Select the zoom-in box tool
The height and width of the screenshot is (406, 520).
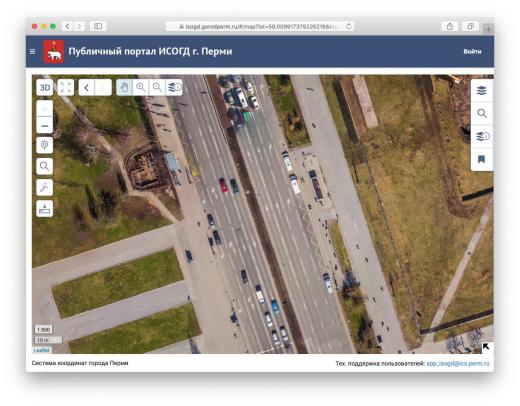(141, 88)
